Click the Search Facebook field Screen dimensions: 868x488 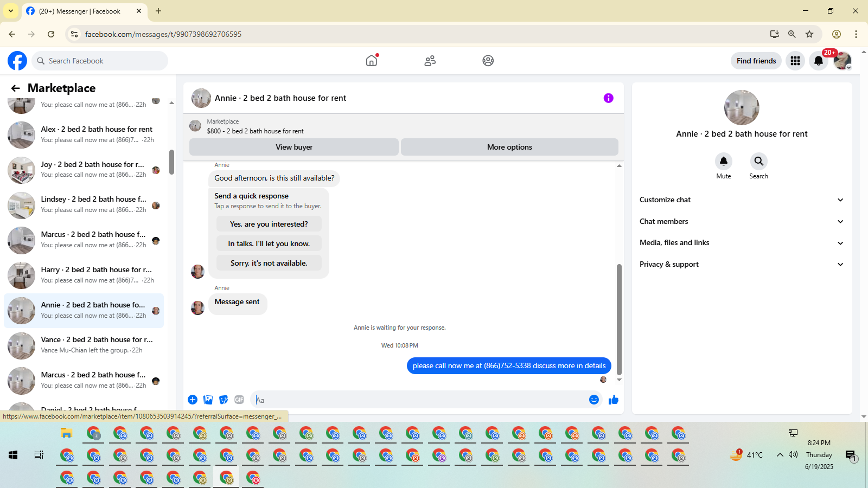(x=100, y=61)
